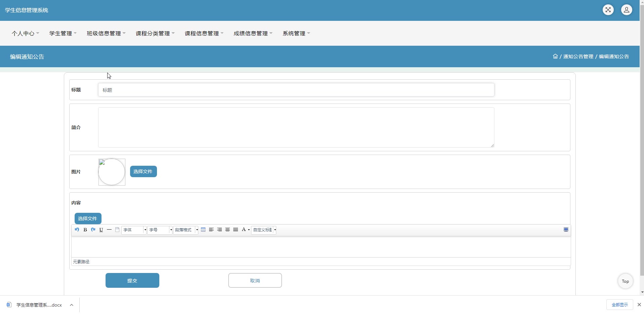Image resolution: width=644 pixels, height=314 pixels.
Task: Open paragraph format 段落格式 dropdown
Action: [186, 230]
